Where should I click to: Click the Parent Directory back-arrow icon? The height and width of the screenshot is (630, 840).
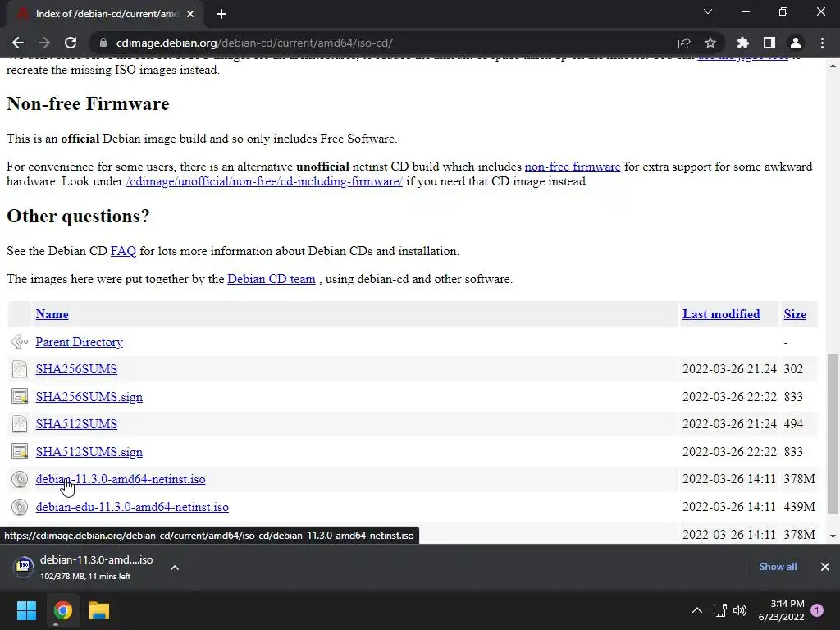click(x=20, y=342)
